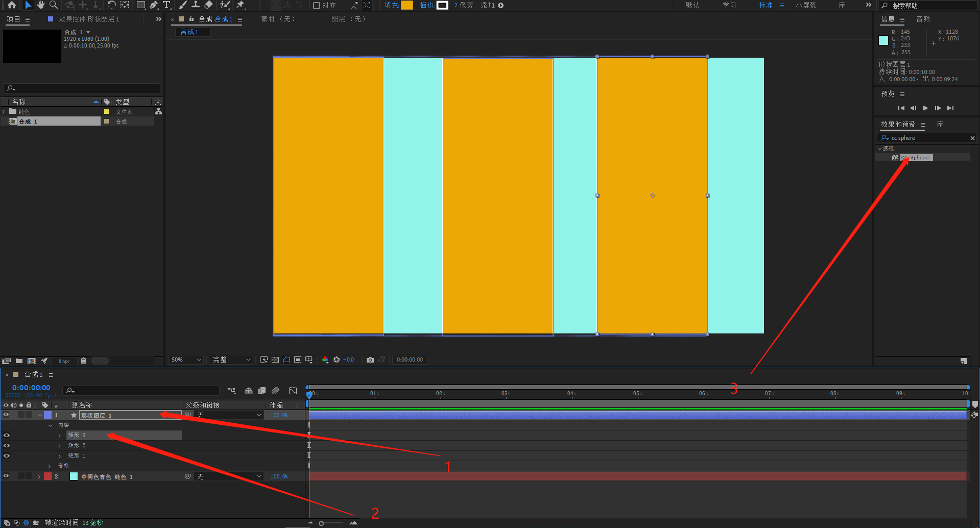Screen dimensions: 980x528
Task: Hide the 形状图层 1 layer eye
Action: (6, 415)
